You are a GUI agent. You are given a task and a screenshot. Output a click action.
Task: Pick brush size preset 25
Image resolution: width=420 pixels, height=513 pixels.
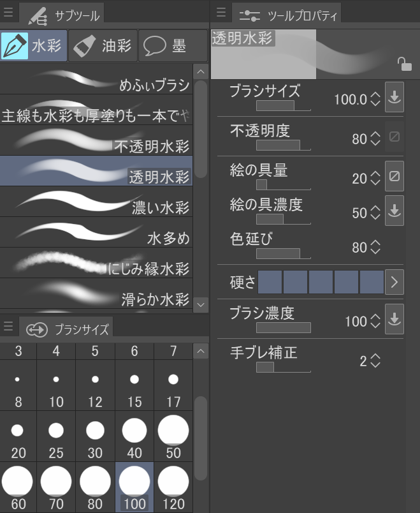[x=56, y=436]
